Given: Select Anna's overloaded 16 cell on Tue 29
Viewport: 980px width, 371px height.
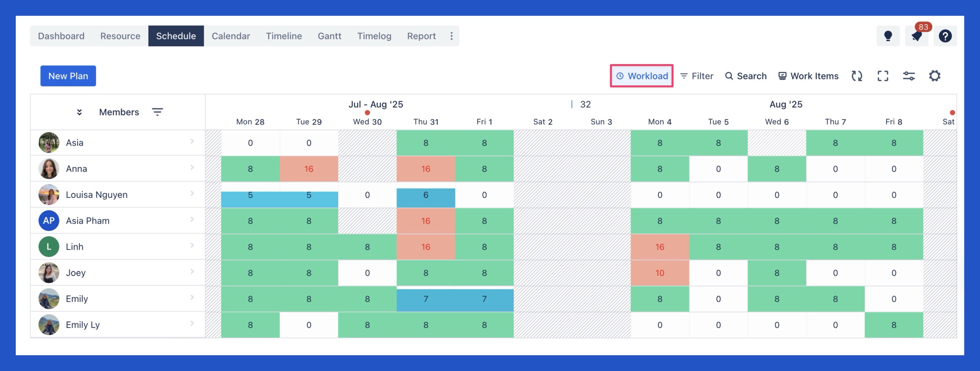Looking at the screenshot, I should (x=309, y=168).
